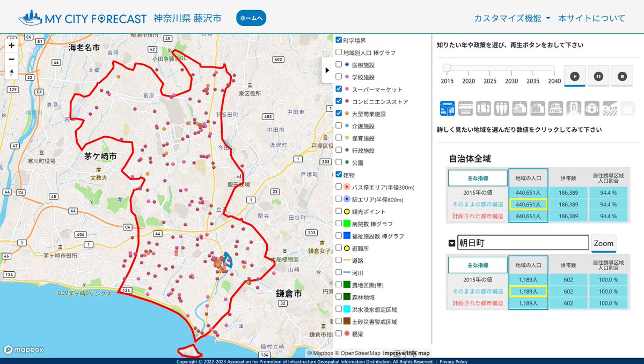This screenshot has height=364, width=644.
Task: Uncheck the 大型商業施設 layer checkbox
Action: click(x=339, y=114)
